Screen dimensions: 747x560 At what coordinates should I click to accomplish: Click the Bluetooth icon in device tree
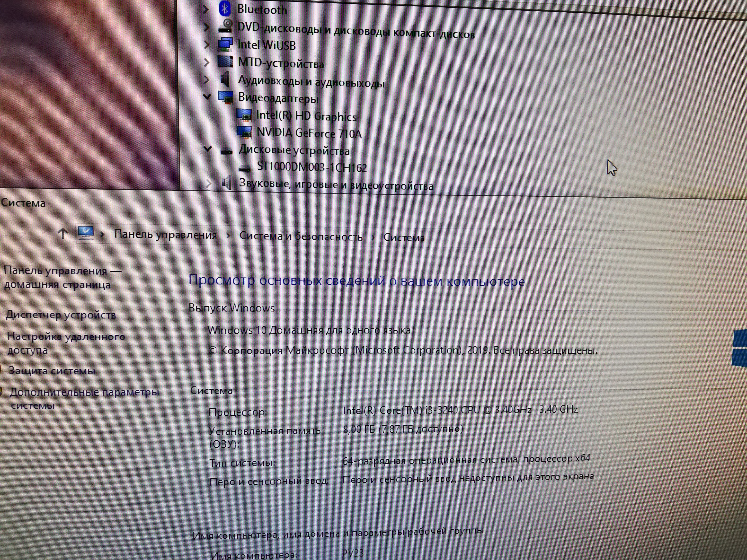225,9
